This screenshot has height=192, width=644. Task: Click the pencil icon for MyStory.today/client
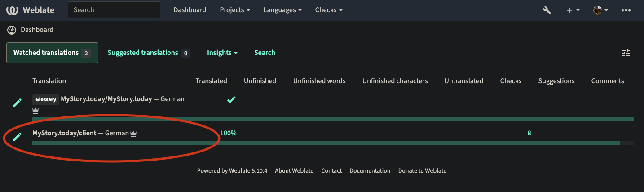click(x=17, y=137)
